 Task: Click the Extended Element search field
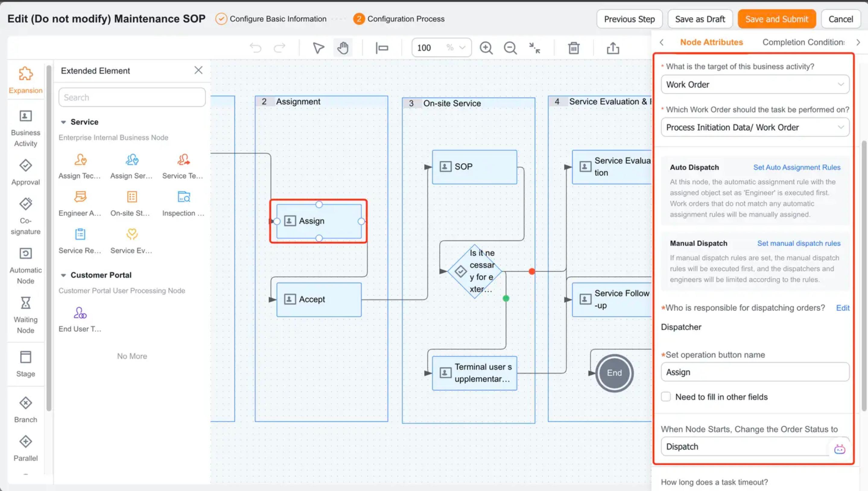[x=132, y=97]
